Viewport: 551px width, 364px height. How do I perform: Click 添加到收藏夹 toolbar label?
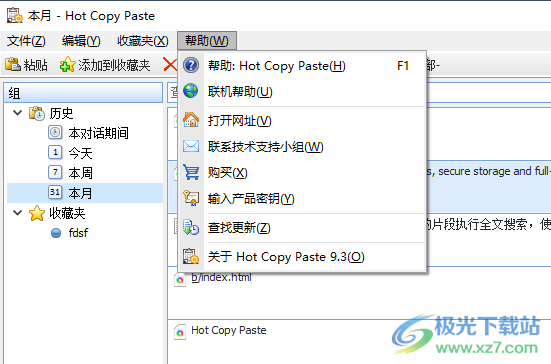(x=114, y=65)
